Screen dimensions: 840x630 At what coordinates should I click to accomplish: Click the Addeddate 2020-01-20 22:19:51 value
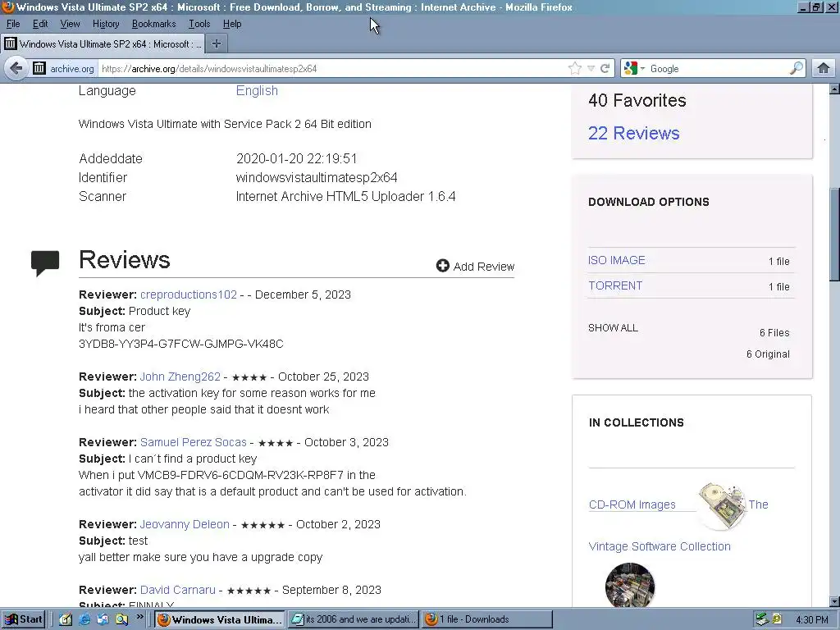(x=296, y=158)
